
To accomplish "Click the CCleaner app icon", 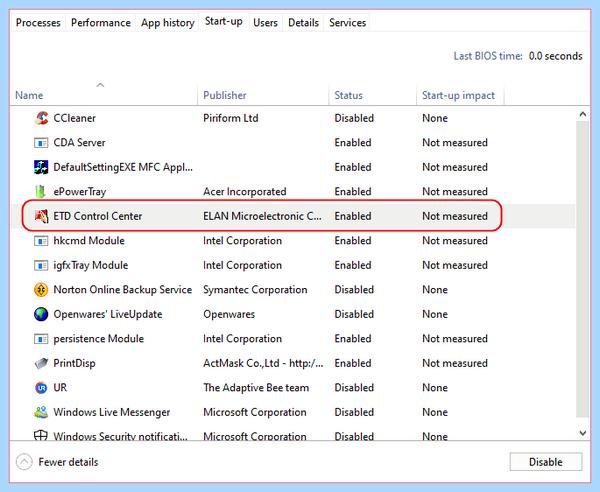I will [41, 118].
